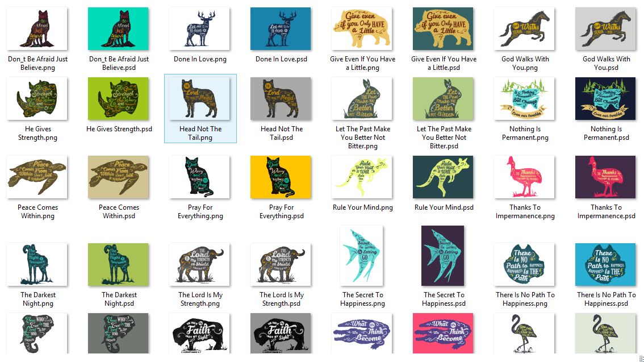Click the highlighted Head Not The Tail.png file
The height and width of the screenshot is (362, 644).
coord(200,109)
